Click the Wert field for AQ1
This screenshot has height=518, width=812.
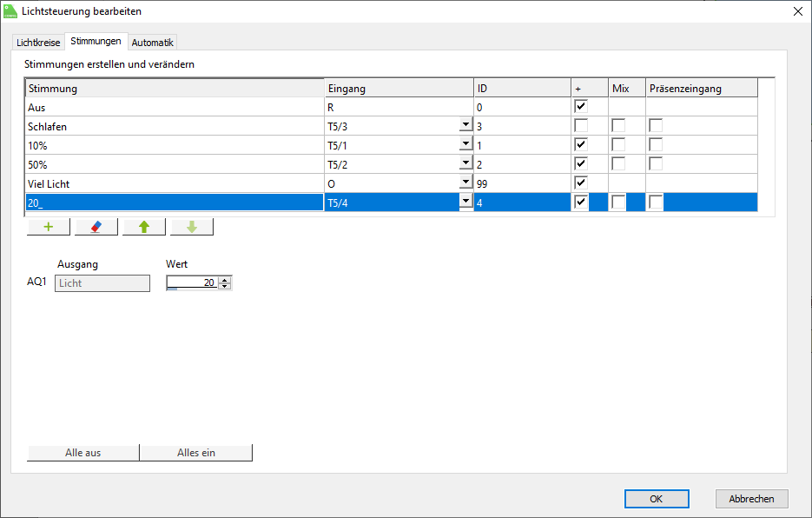tap(193, 282)
